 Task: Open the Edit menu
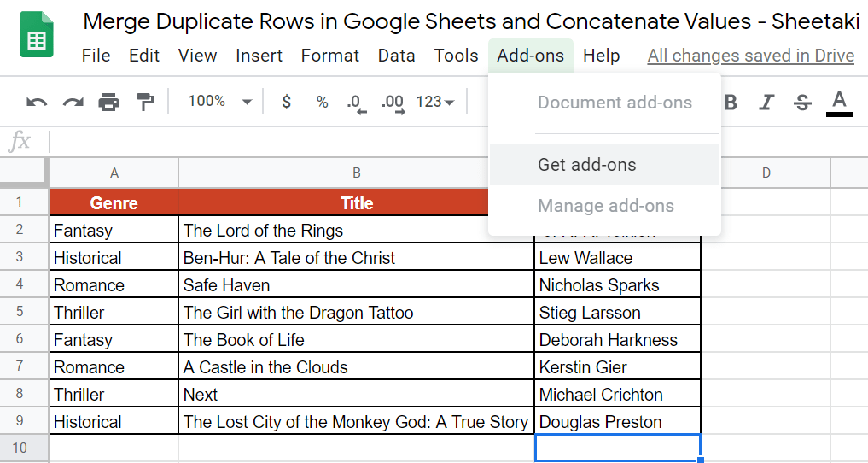click(x=144, y=56)
